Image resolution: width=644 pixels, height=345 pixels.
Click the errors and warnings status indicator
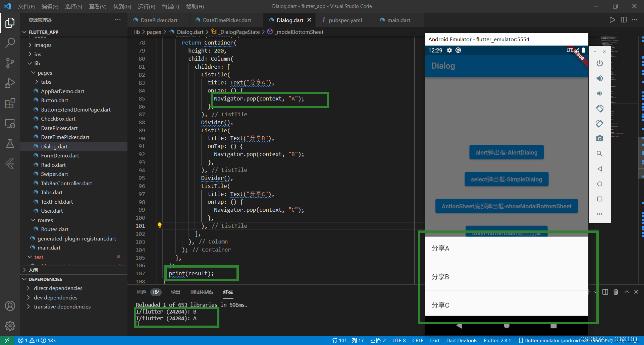pyautogui.click(x=37, y=340)
